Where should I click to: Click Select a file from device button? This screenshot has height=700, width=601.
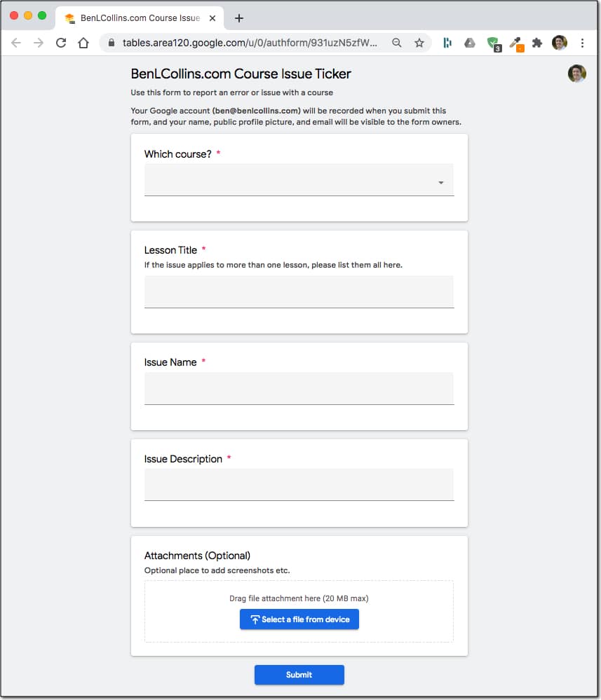(x=299, y=619)
